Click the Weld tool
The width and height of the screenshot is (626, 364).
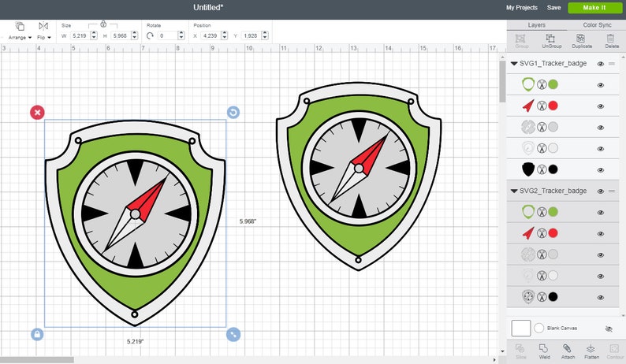(x=544, y=351)
